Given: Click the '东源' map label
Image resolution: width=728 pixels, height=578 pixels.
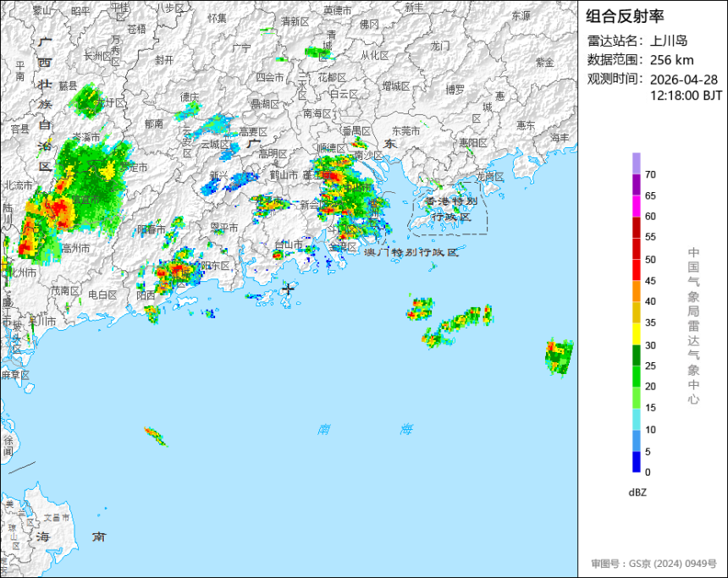Looking at the screenshot, I should pos(521,16).
